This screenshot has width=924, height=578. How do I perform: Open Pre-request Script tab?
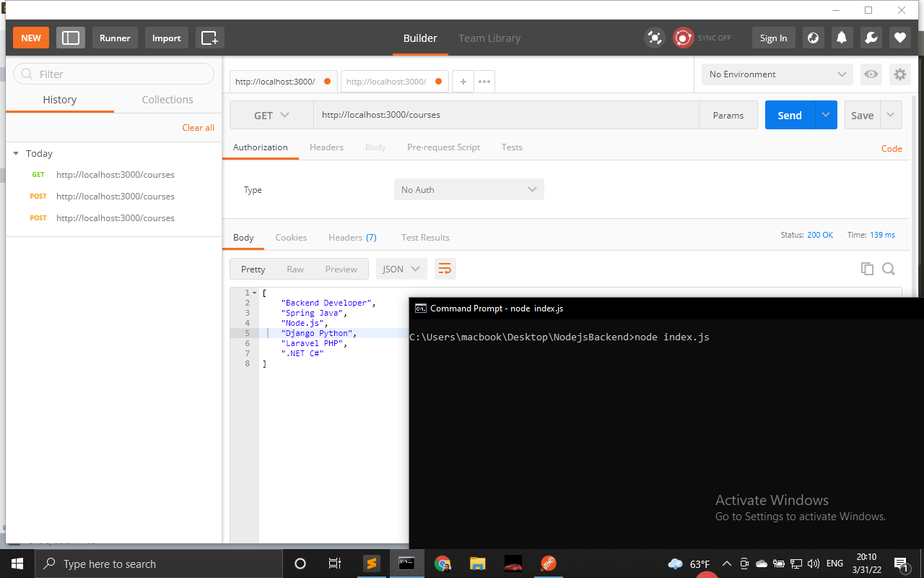pos(443,147)
